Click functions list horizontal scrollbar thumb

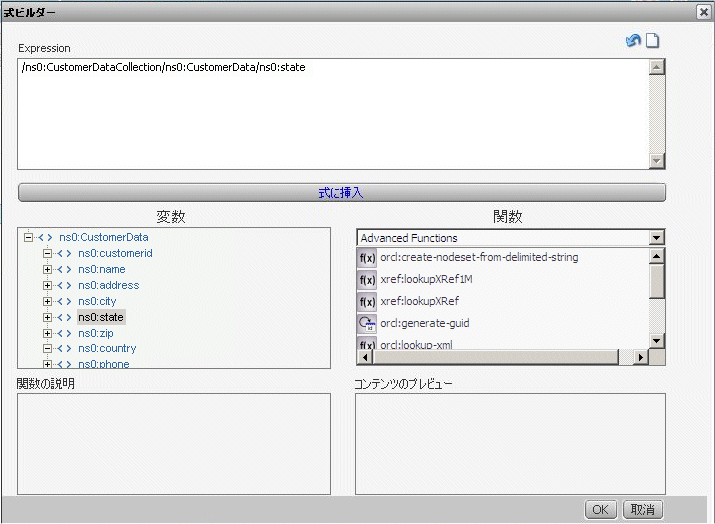click(x=495, y=357)
